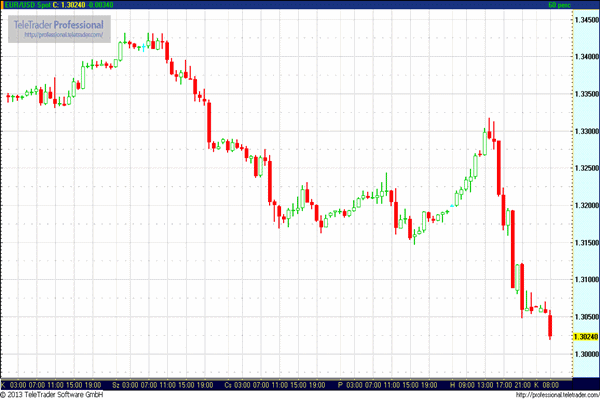The height and width of the screenshot is (400, 600).
Task: Select the Cs day marker on time axis
Action: pos(229,384)
